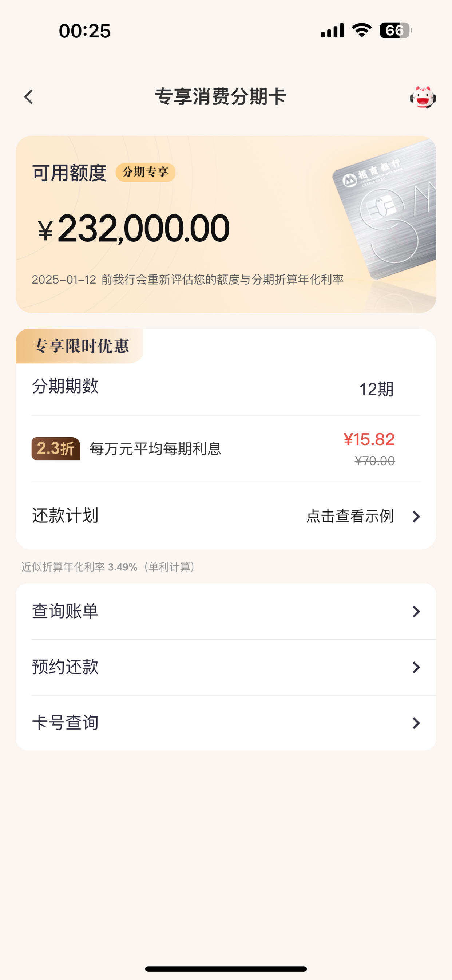The image size is (452, 980).
Task: Expand 还款计划 chevron arrow
Action: pyautogui.click(x=416, y=516)
